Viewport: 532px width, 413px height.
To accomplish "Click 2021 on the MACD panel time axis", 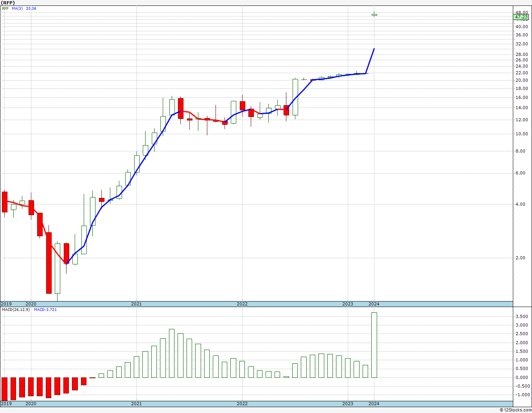I will pyautogui.click(x=137, y=404).
